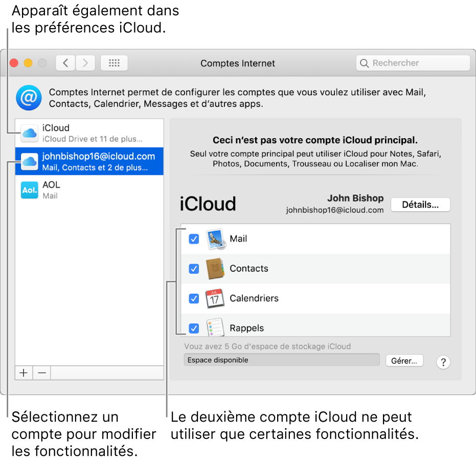
Task: Open the Détails dialog
Action: pos(420,204)
